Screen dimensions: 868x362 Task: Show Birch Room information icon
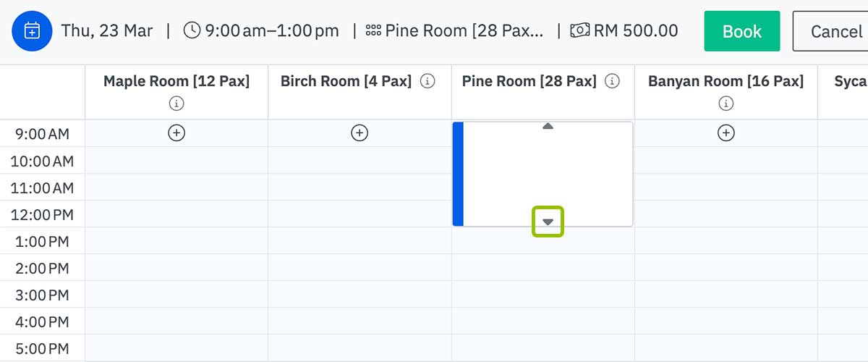click(427, 82)
